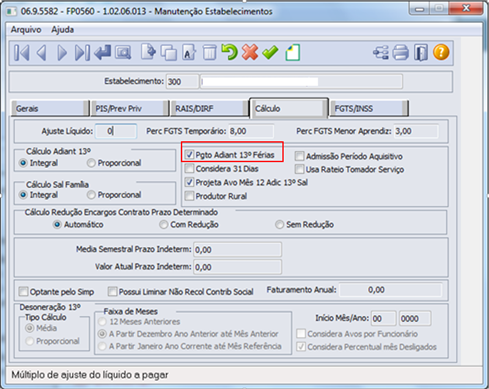The height and width of the screenshot is (389, 489).
Task: Select Proporcional for Cálculo Adiant 13º
Action: pos(91,163)
